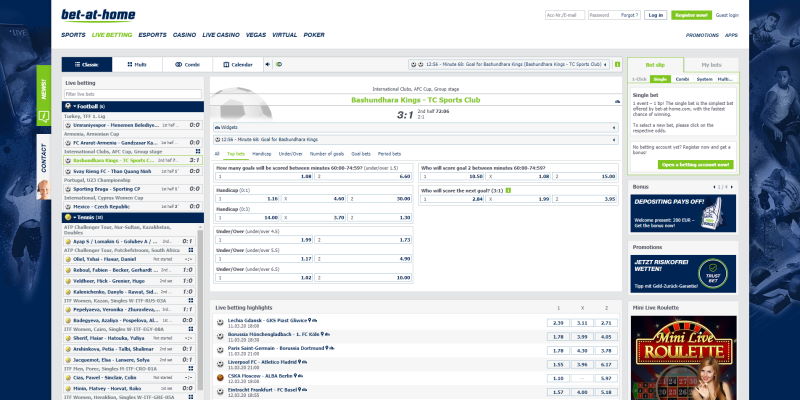
Task: Show previous bonus banner arrow
Action: [x=714, y=187]
